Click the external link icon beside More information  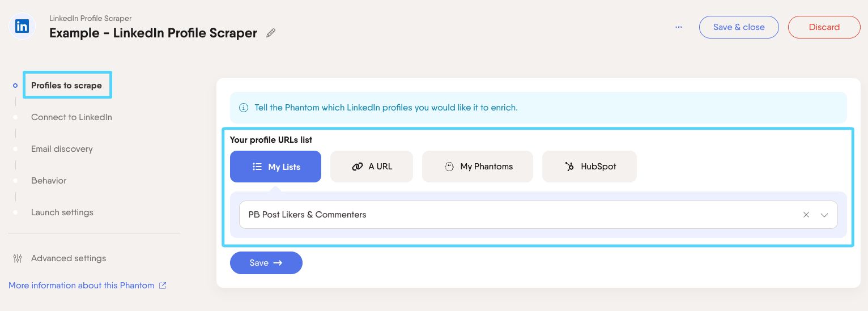[x=163, y=286]
